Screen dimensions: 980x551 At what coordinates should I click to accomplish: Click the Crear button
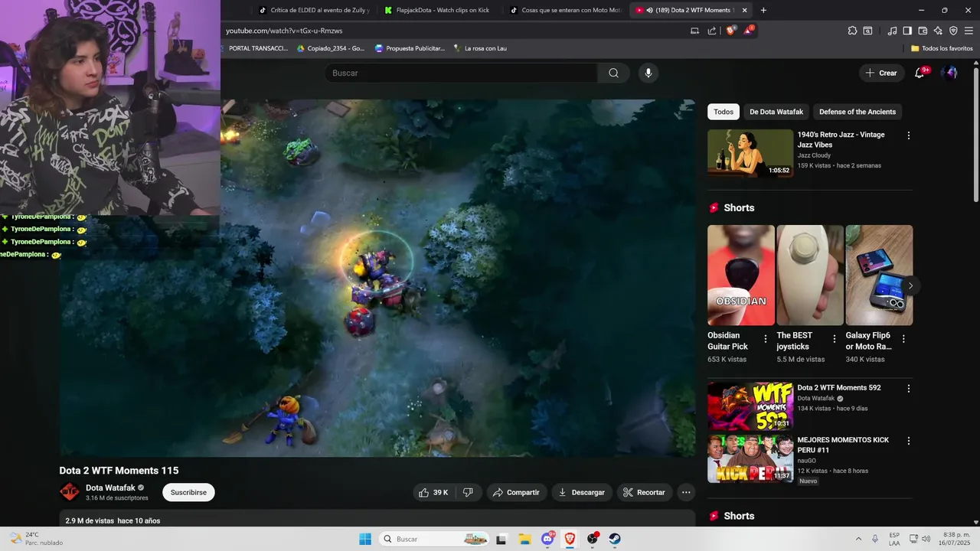[881, 73]
